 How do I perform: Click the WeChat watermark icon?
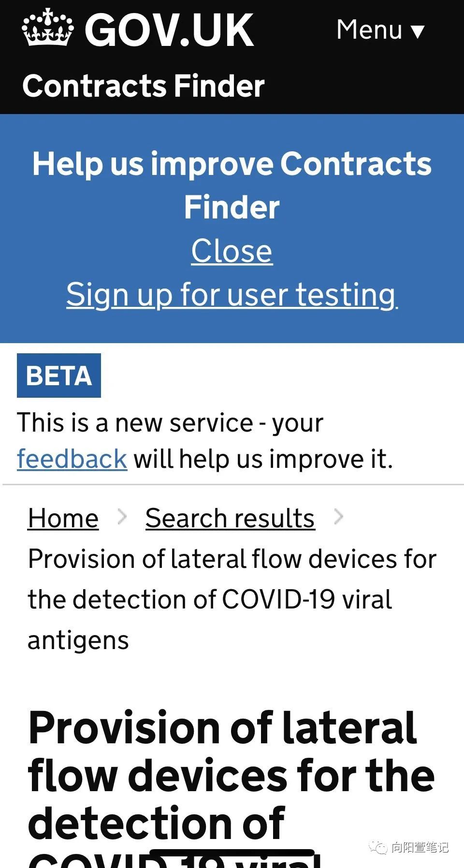[378, 847]
